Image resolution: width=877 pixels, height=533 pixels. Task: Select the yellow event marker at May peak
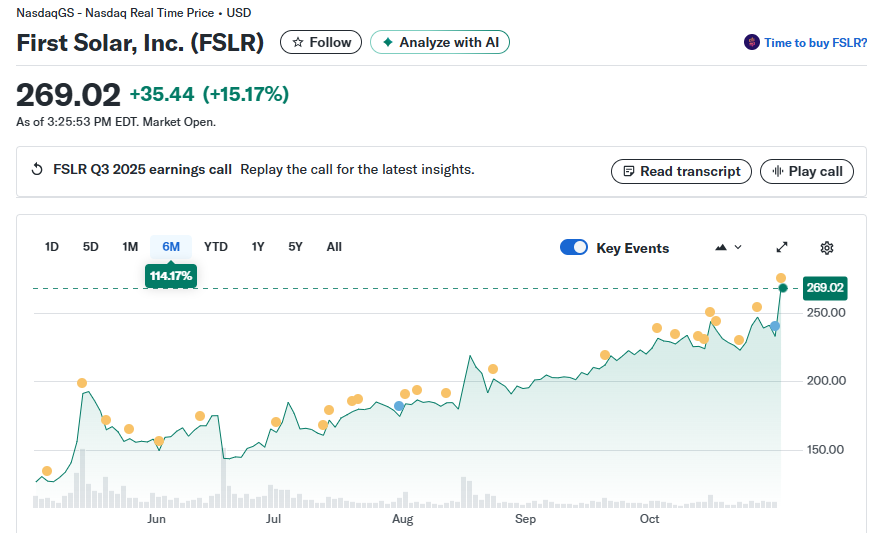coord(82,383)
